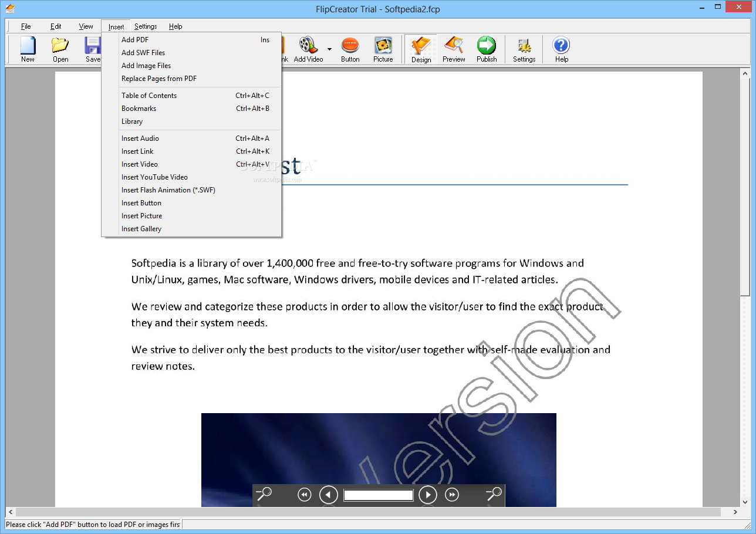The height and width of the screenshot is (534, 756).
Task: Click the New document toolbar icon
Action: pos(28,49)
